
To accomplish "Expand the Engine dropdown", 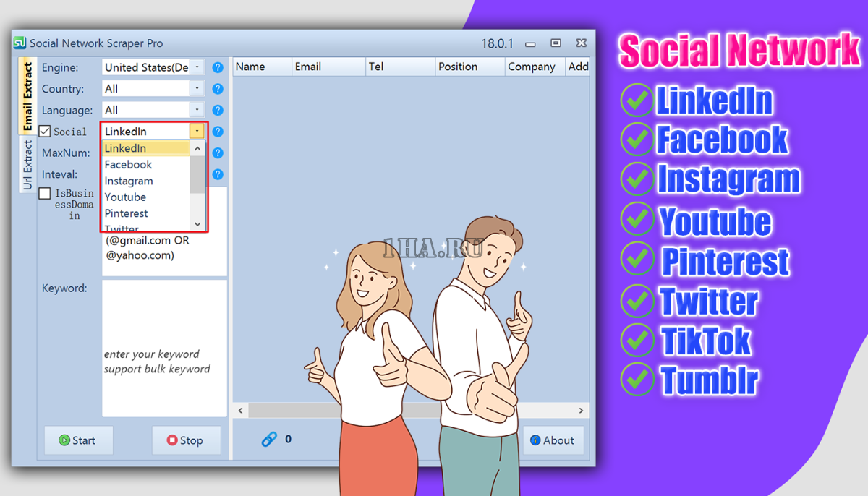I will [197, 67].
